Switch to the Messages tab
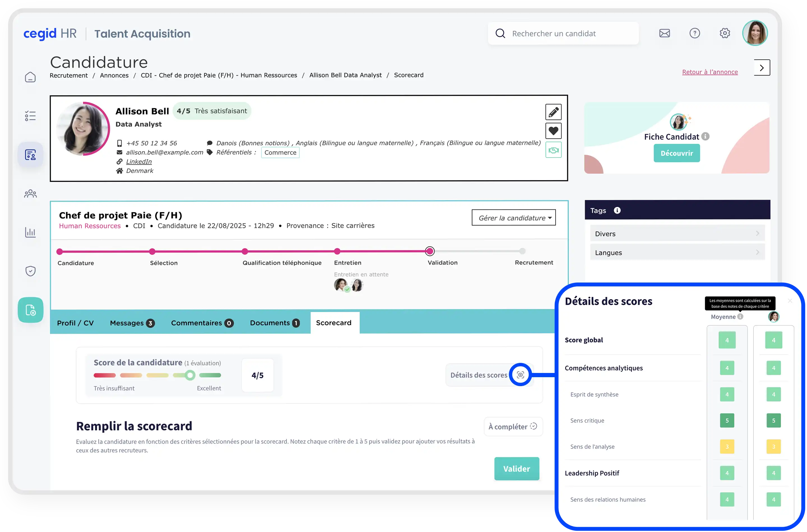This screenshot has height=532, width=807. (132, 323)
